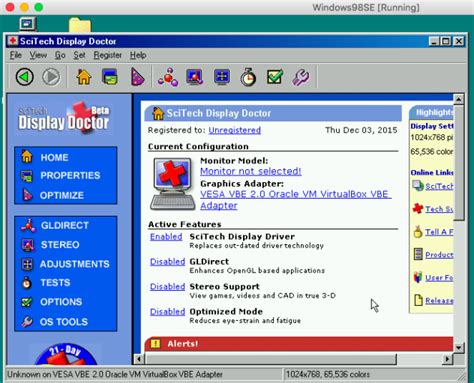Open Options via toolbar checkmark icon
Screen dimensions: 474x383
[x=275, y=77]
